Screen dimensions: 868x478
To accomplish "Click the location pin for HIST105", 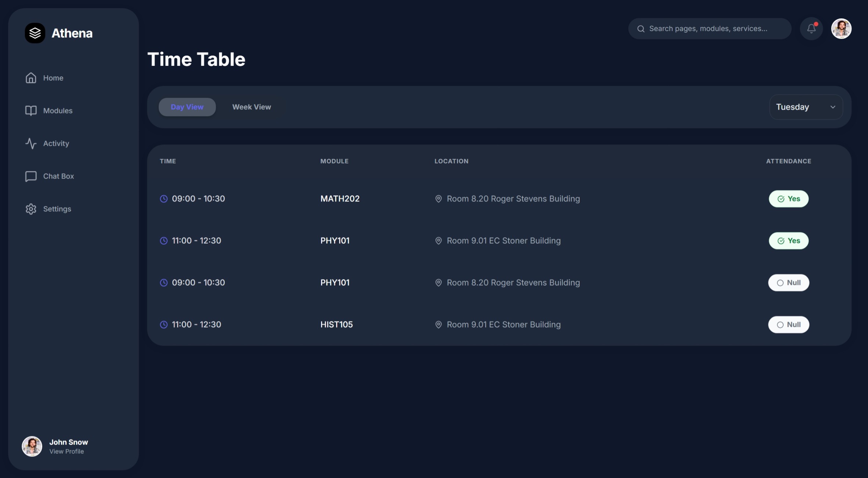I will [438, 325].
